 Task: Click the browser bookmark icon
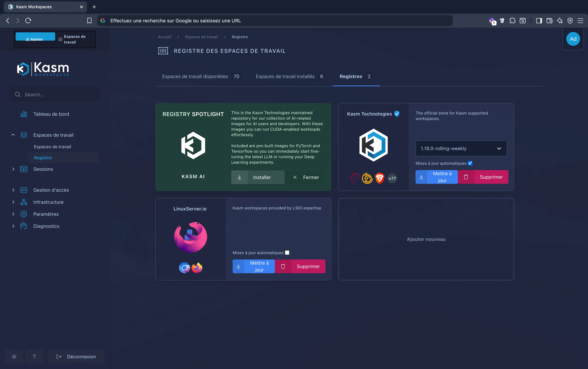(89, 21)
